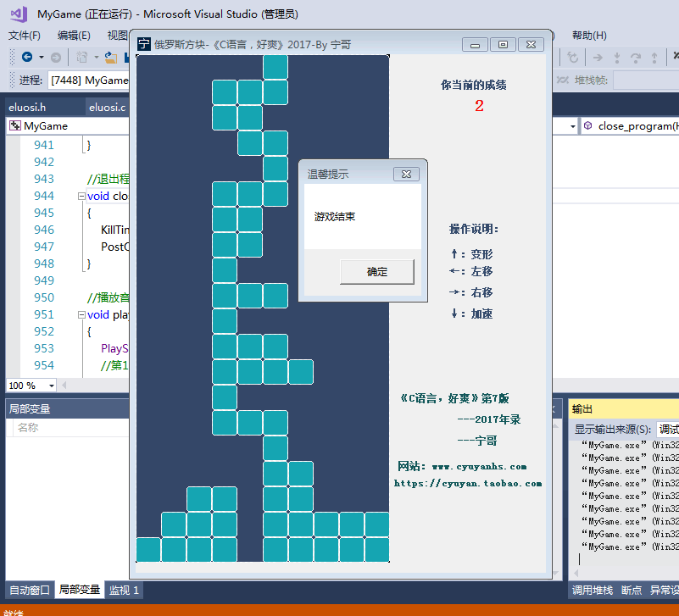This screenshot has height=616, width=679.
Task: Click the 名称 column header in 局部变量
Action: (28, 428)
